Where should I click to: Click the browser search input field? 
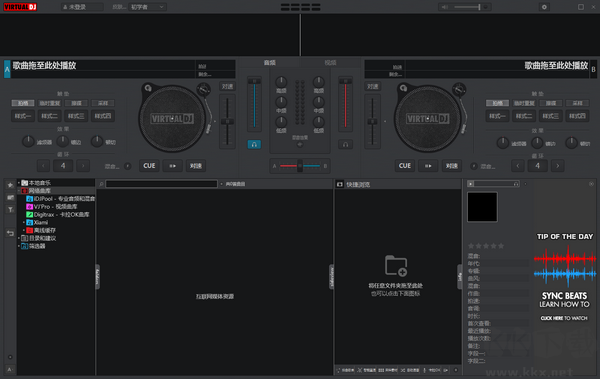[x=161, y=184]
